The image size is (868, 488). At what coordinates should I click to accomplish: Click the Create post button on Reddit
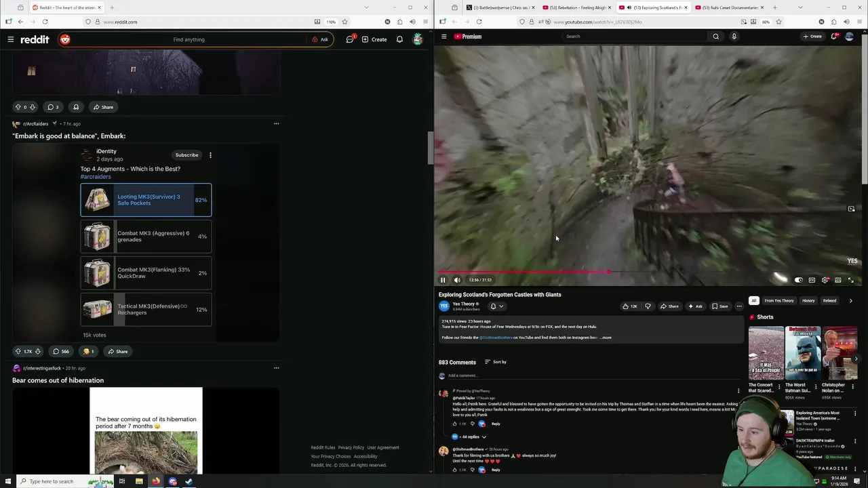coord(374,39)
